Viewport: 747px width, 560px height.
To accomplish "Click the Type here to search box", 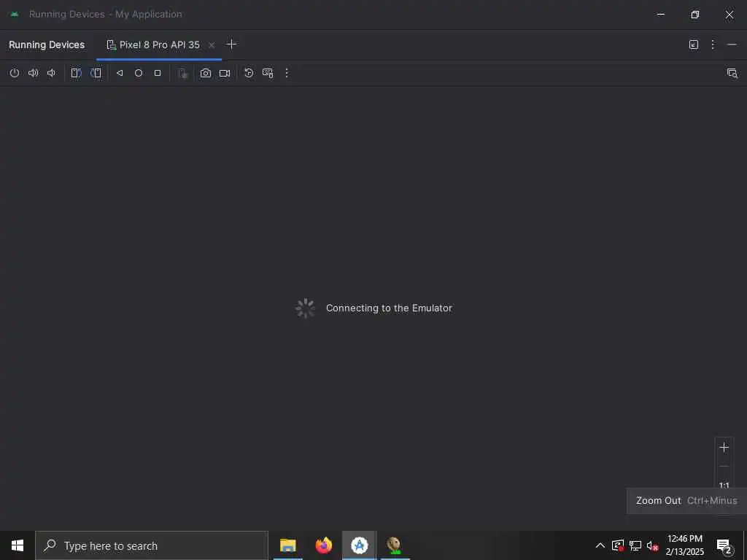I will click(x=152, y=545).
